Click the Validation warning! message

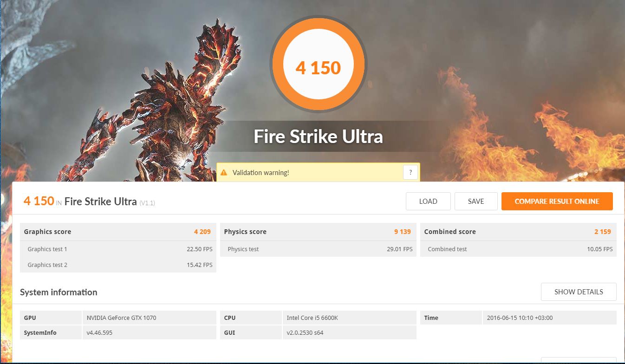coord(260,173)
